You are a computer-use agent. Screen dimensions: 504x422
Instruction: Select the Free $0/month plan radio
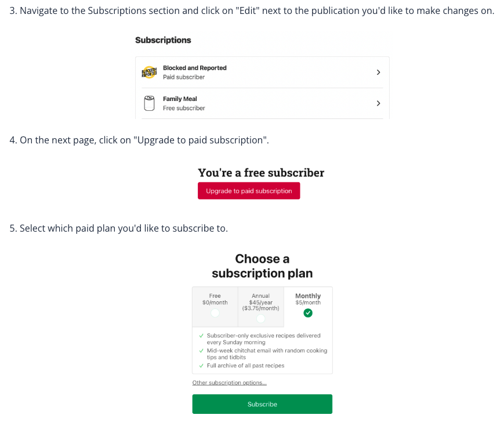click(215, 313)
